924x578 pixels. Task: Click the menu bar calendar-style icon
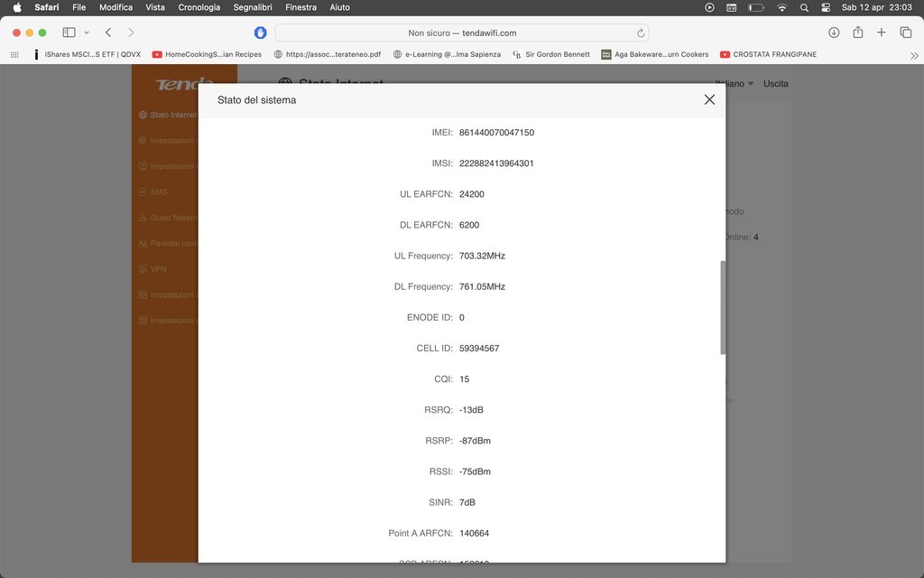[731, 7]
